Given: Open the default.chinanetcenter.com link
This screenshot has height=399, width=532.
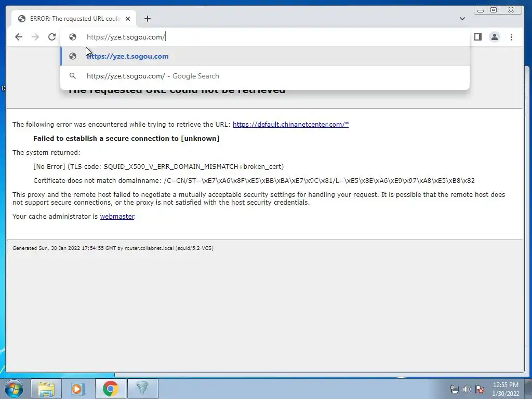Looking at the screenshot, I should tap(291, 125).
